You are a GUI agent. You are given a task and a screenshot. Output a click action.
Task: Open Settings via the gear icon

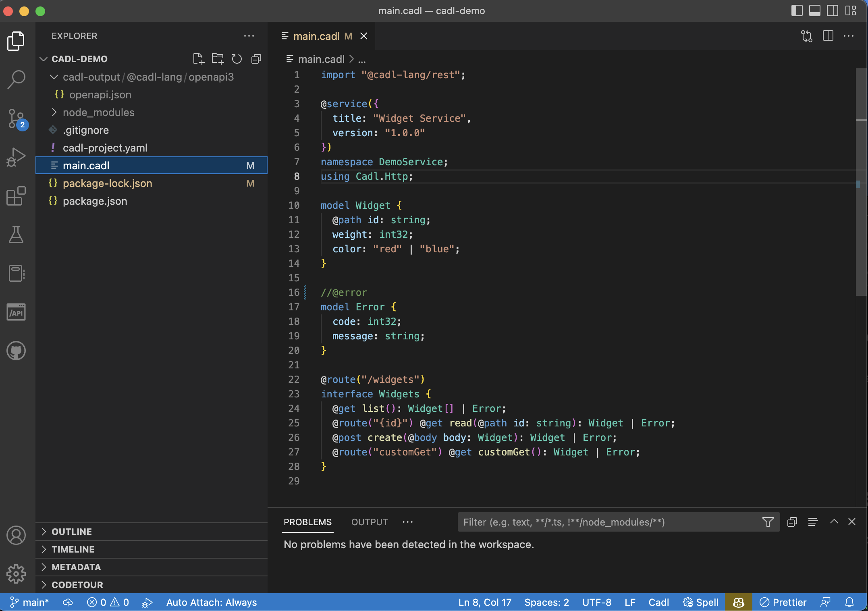pos(16,574)
